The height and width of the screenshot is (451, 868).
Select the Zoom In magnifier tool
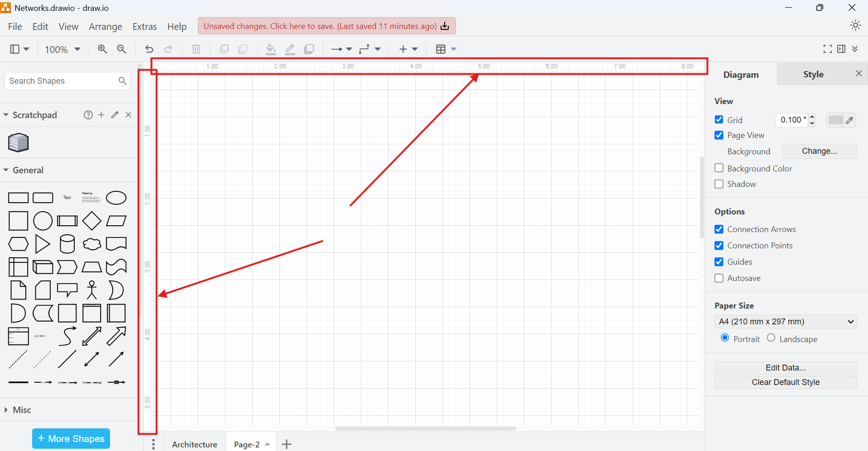pyautogui.click(x=102, y=49)
